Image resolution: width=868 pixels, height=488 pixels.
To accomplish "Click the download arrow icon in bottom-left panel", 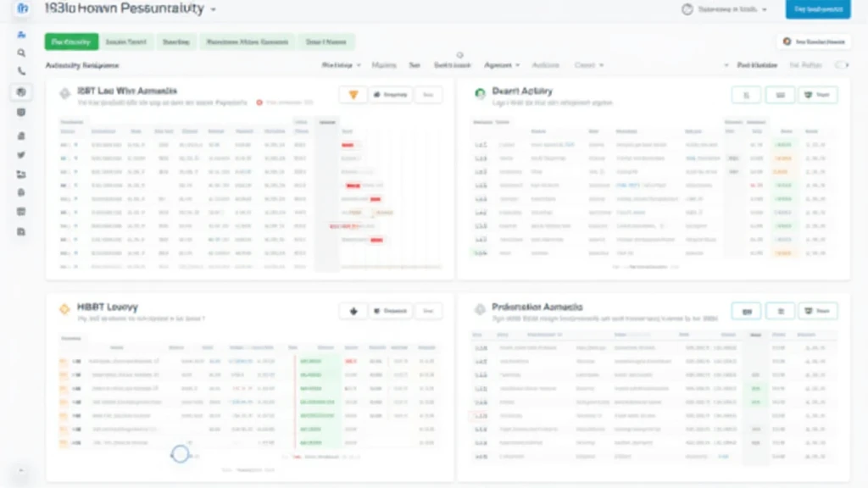I will point(353,311).
